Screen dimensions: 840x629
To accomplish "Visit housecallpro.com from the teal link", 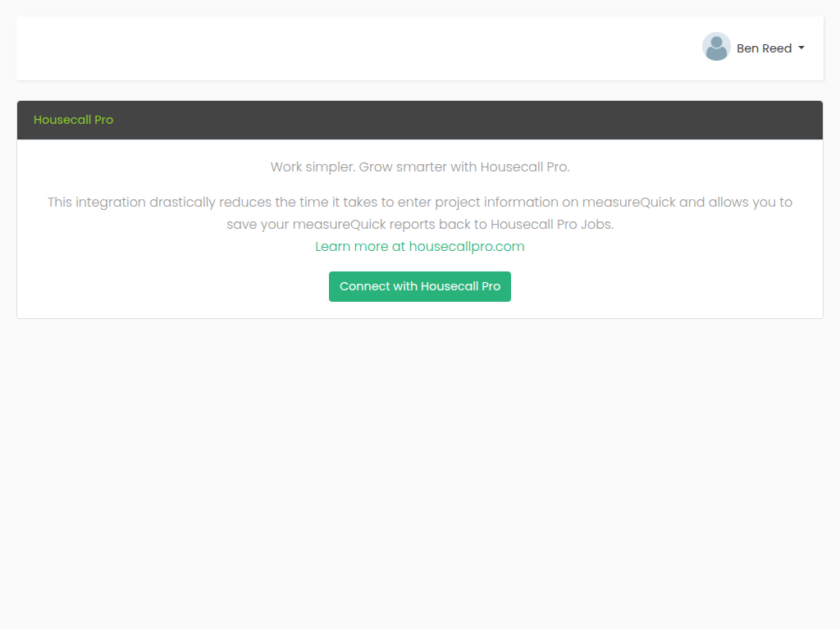I will click(x=466, y=246).
